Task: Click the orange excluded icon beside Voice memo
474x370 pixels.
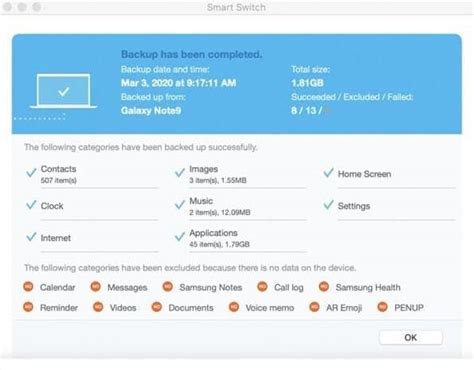Action: pyautogui.click(x=234, y=307)
